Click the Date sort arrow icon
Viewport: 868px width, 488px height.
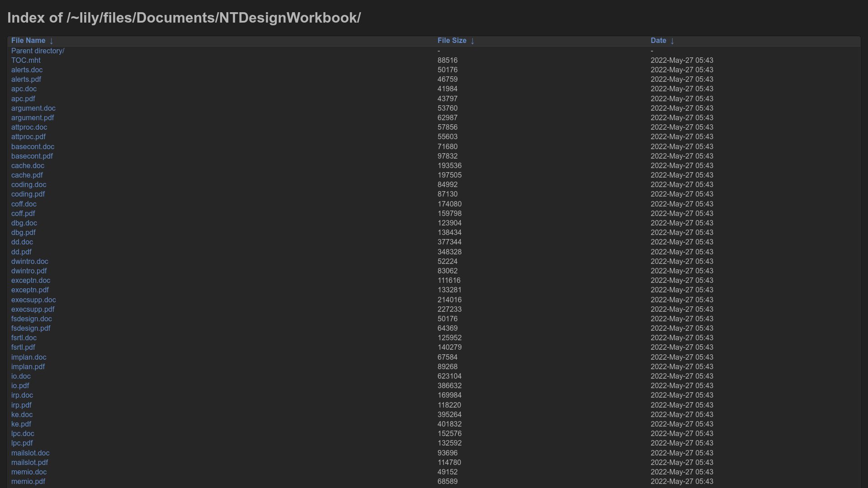pyautogui.click(x=672, y=41)
